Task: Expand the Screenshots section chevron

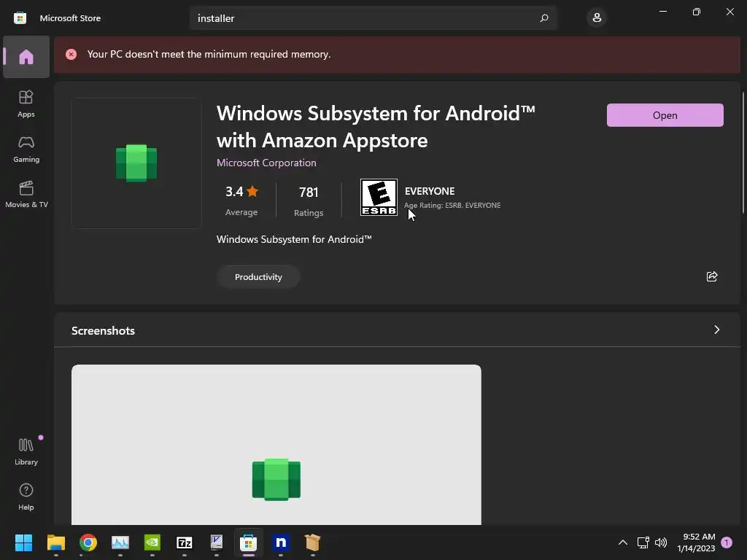Action: click(x=716, y=330)
